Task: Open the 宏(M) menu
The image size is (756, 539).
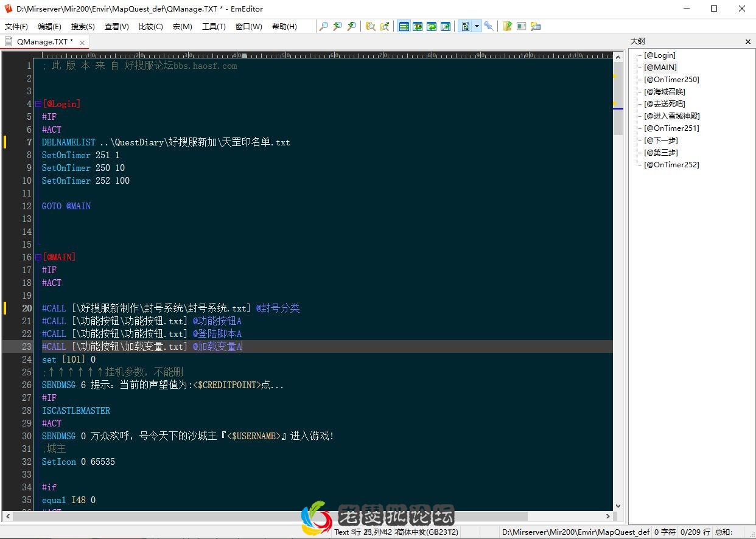Action: point(183,27)
